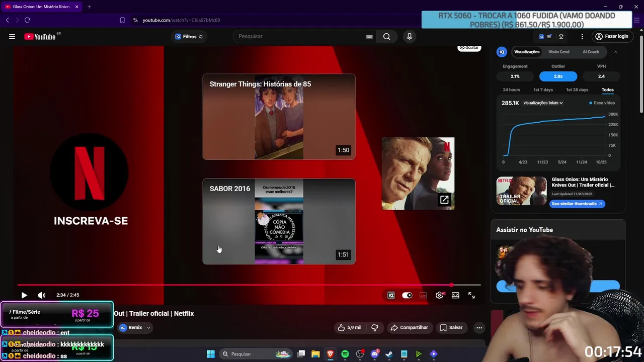Click the Remix button

tap(131, 328)
